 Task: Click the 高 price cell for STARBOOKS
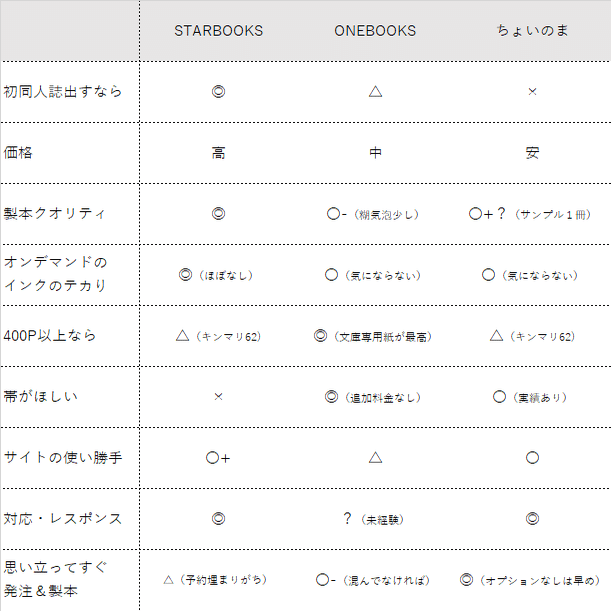pyautogui.click(x=218, y=152)
